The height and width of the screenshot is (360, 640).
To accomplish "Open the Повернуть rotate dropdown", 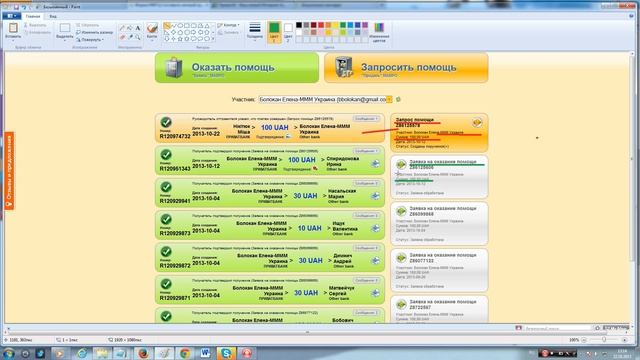I will coord(90,40).
